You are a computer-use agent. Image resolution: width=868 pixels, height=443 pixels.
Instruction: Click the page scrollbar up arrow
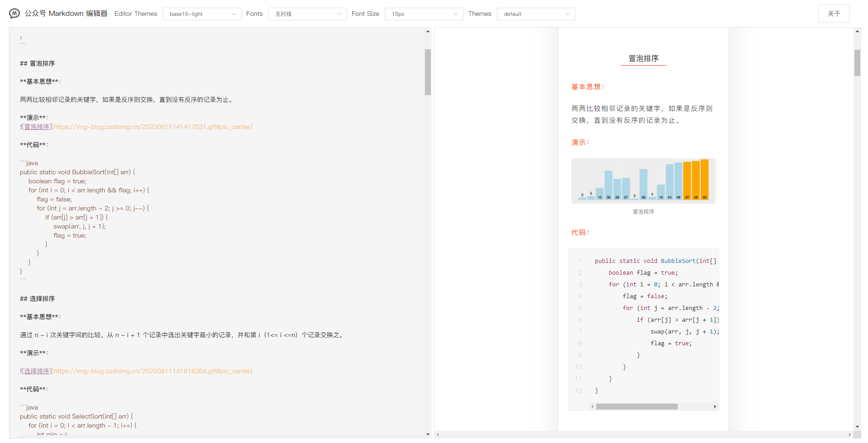point(857,31)
